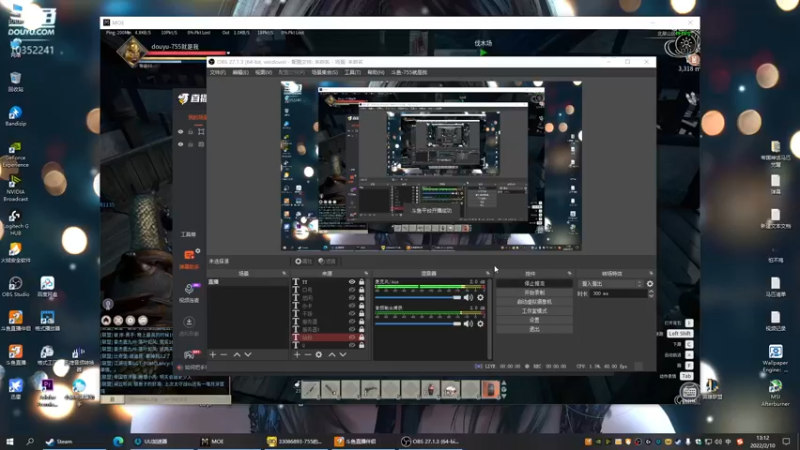
Task: Toggle first source eye in Douyu companion sidebar
Action: click(180, 132)
